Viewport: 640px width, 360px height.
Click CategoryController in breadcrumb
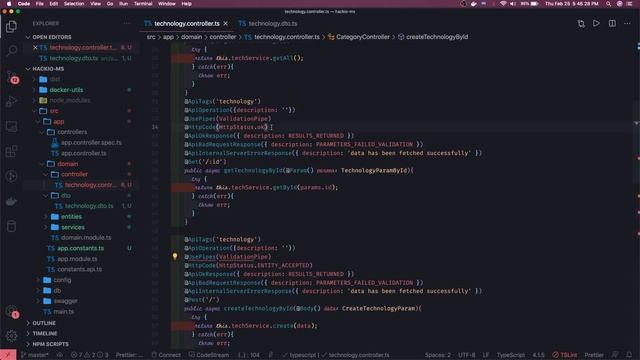[362, 37]
